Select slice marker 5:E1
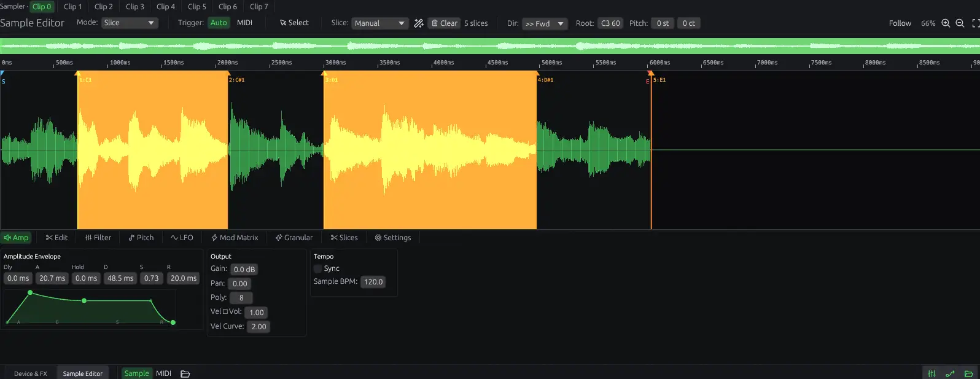980x379 pixels. 659,80
